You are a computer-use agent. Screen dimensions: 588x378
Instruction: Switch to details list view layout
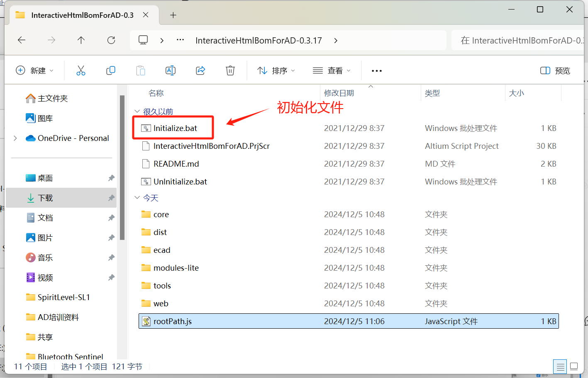point(560,366)
